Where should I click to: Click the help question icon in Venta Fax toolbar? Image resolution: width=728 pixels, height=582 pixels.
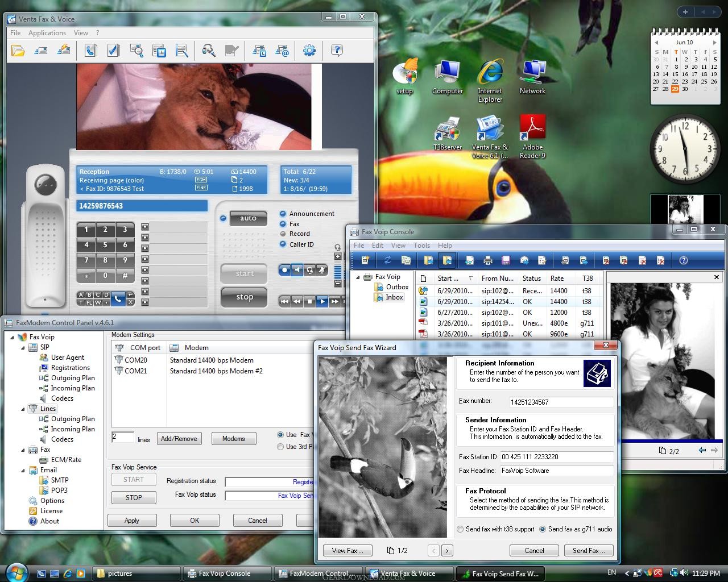click(x=337, y=51)
